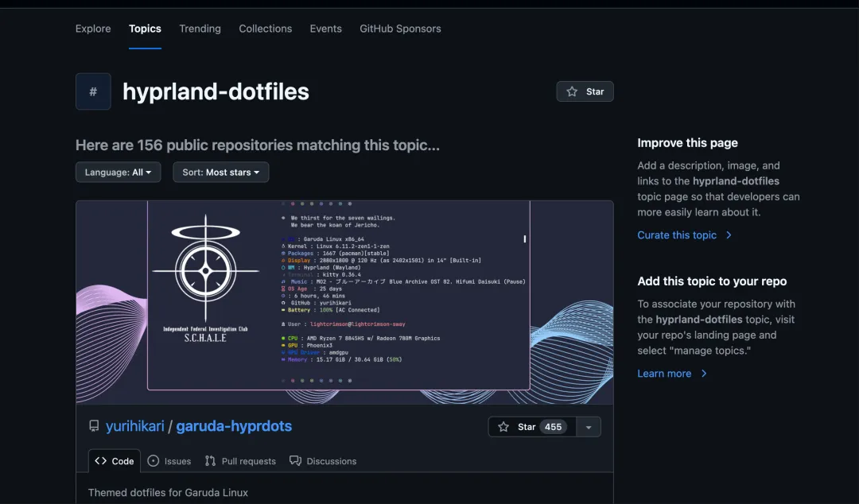859x504 pixels.
Task: Open the Collections tab
Action: coord(265,29)
